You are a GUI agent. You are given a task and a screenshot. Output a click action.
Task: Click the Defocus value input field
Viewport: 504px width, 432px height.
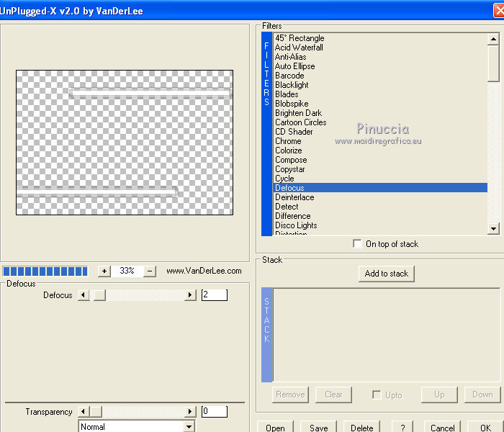coord(215,295)
